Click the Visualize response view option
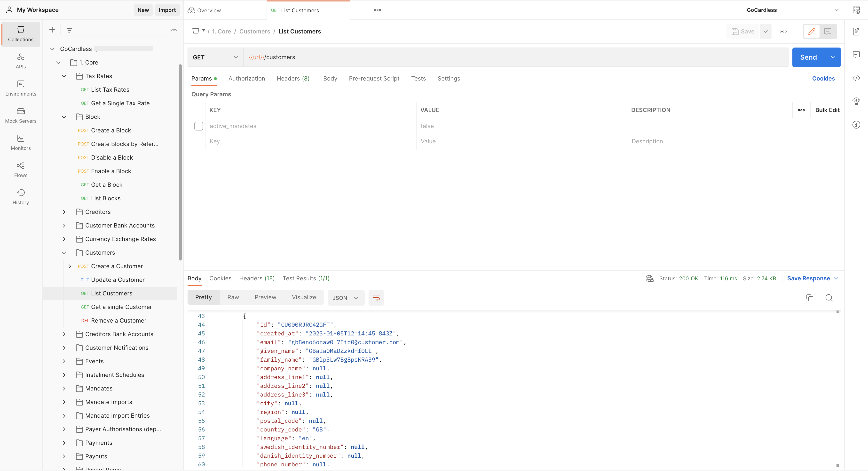Screen dimensions: 868x471 (x=303, y=297)
